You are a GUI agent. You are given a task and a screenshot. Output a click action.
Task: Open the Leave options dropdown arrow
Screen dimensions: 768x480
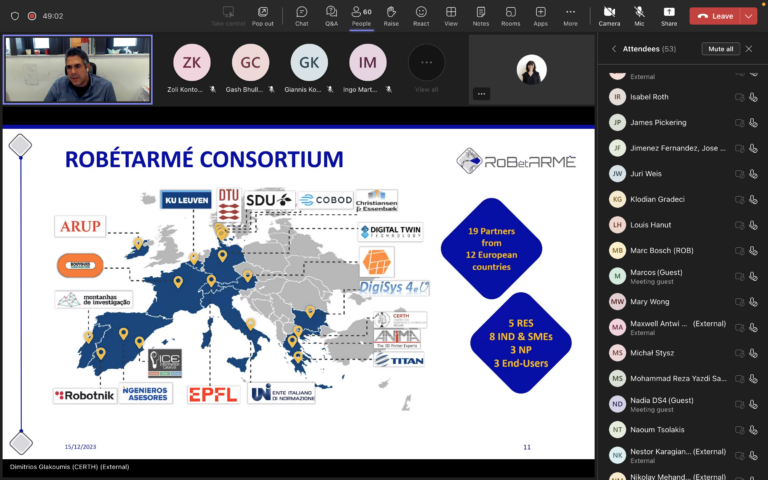click(748, 16)
